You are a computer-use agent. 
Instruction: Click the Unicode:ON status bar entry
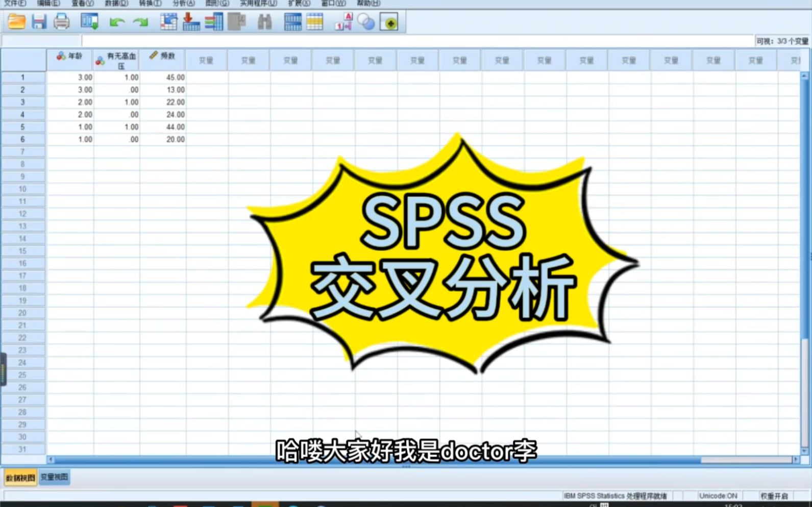(718, 496)
